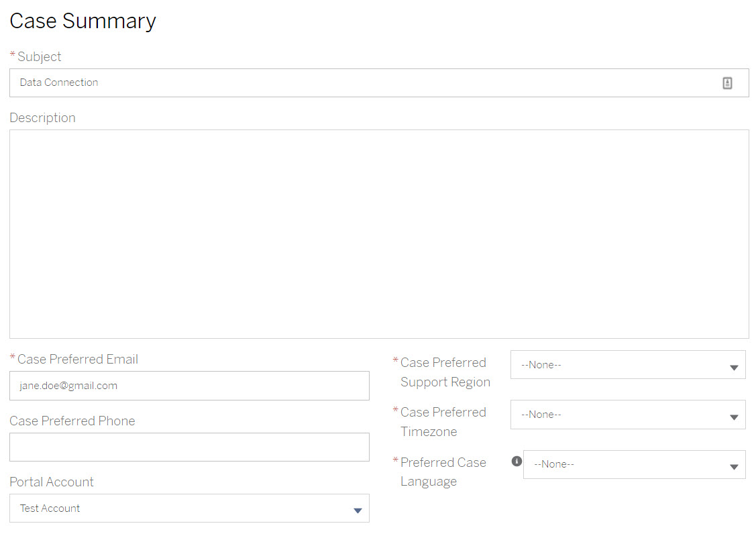Click the autofill icon in Subject field
The image size is (756, 538).
727,83
